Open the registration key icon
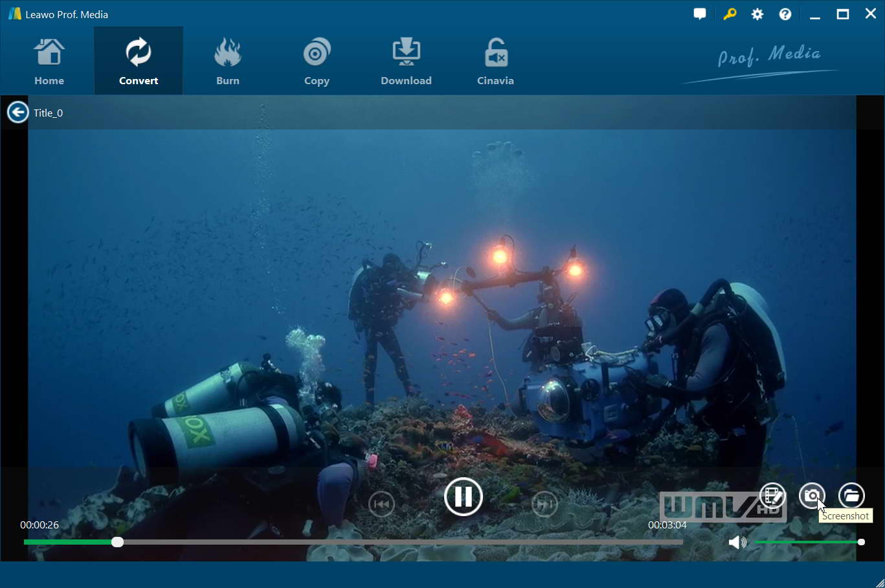885x588 pixels. (730, 14)
